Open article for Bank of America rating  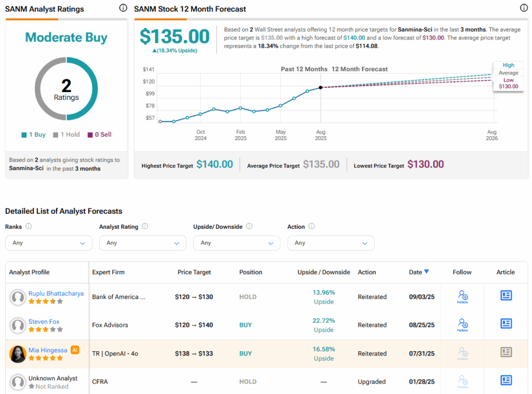tap(506, 296)
